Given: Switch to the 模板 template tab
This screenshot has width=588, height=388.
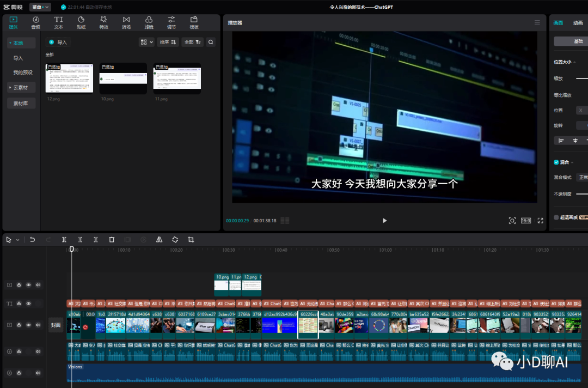Looking at the screenshot, I should (194, 22).
